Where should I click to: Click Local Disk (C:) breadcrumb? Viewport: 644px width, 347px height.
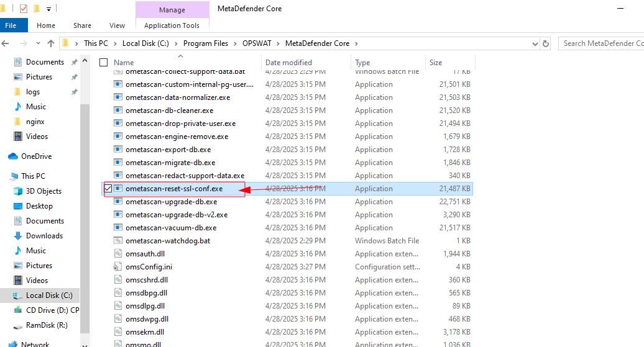tap(145, 43)
